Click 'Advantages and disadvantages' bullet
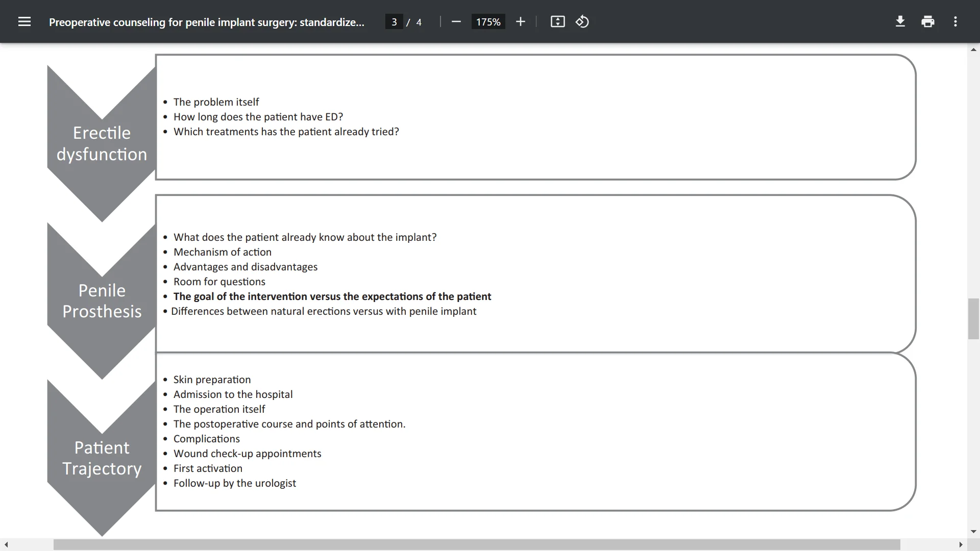980x551 pixels. click(246, 267)
